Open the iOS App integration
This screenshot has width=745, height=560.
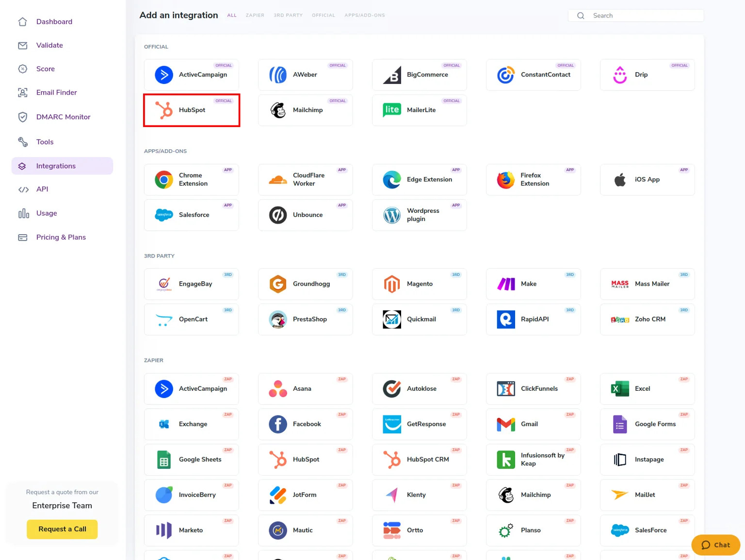coord(647,179)
